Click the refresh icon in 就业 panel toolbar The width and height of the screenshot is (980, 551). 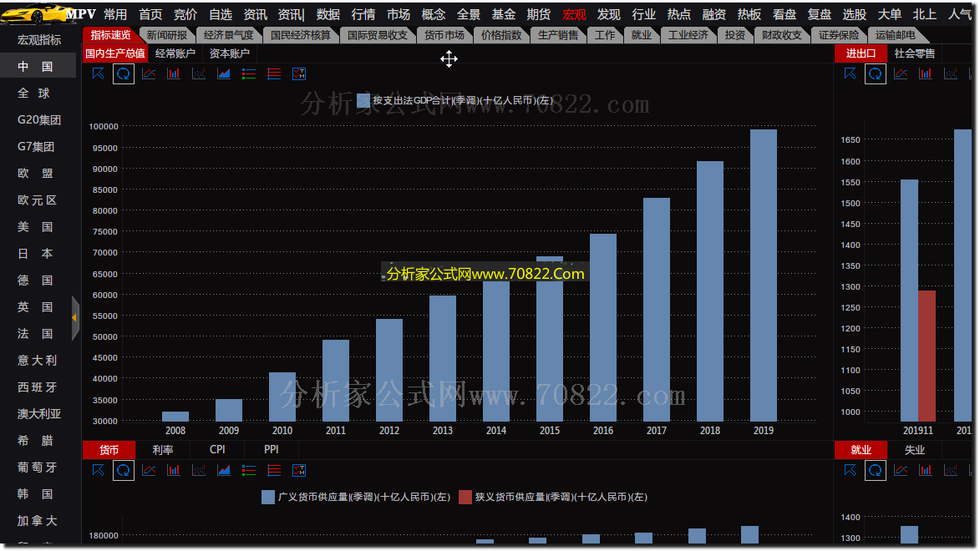[x=876, y=470]
